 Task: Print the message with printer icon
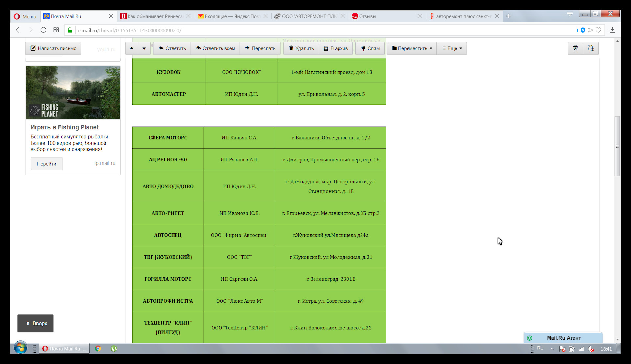click(575, 48)
